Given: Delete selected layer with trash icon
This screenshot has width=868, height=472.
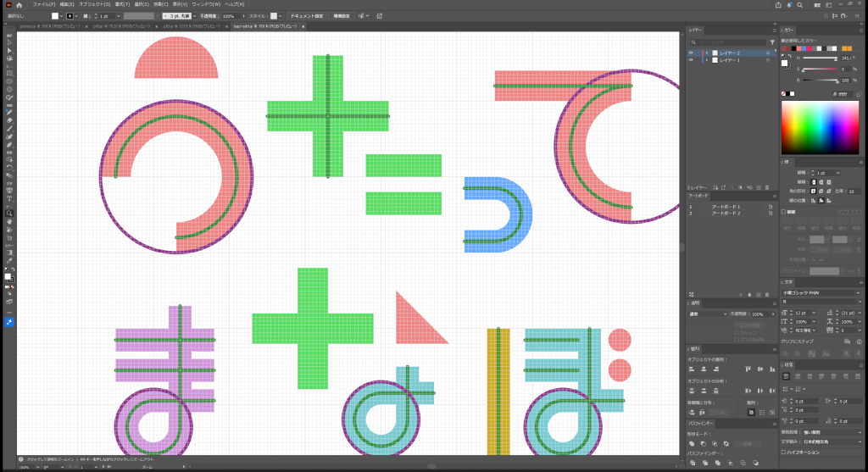Looking at the screenshot, I should (766, 187).
